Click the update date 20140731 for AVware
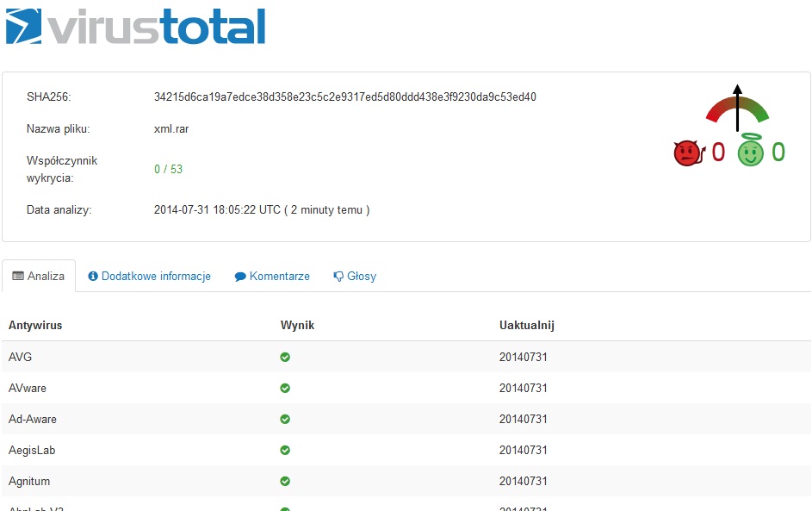This screenshot has height=511, width=812. tap(523, 388)
